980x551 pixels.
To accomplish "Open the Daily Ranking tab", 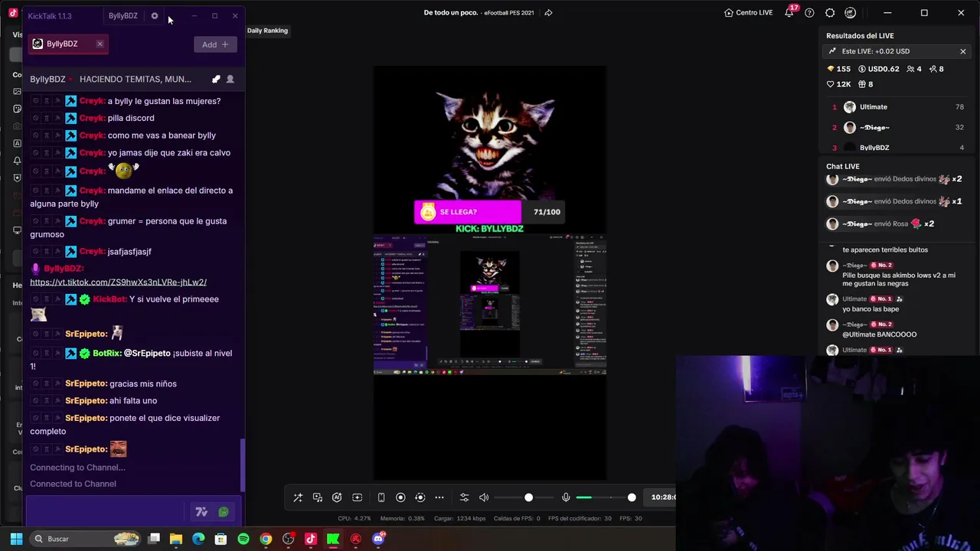I will tap(267, 31).
